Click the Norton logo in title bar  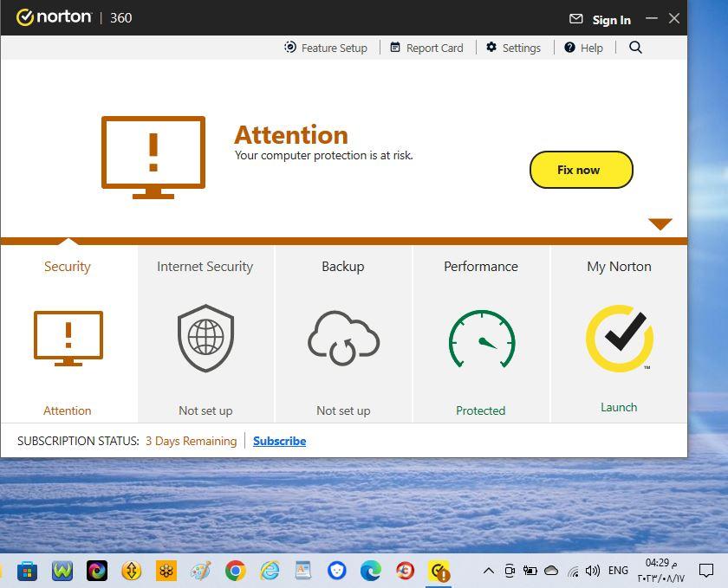(54, 17)
